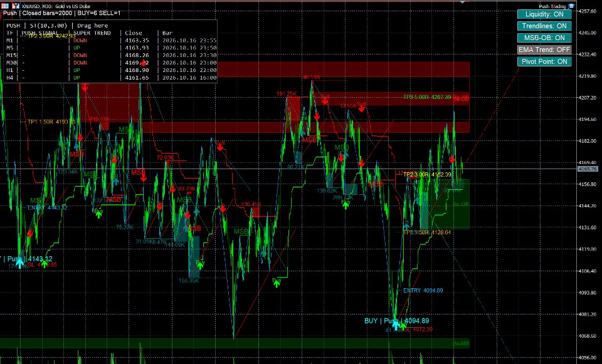602x364 pixels.
Task: Click the 139.02K liquidity label
Action: point(327,190)
